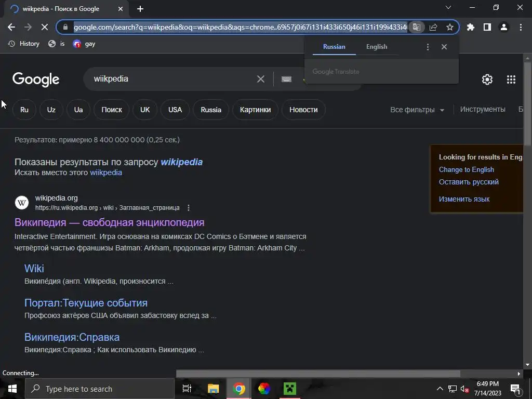Open translate popup options menu

[x=428, y=47]
